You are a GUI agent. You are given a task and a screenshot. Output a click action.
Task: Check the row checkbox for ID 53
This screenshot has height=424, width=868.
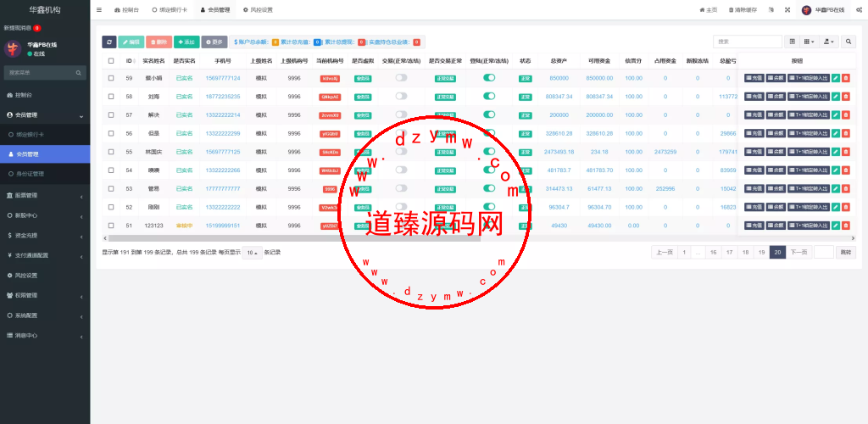pyautogui.click(x=111, y=189)
